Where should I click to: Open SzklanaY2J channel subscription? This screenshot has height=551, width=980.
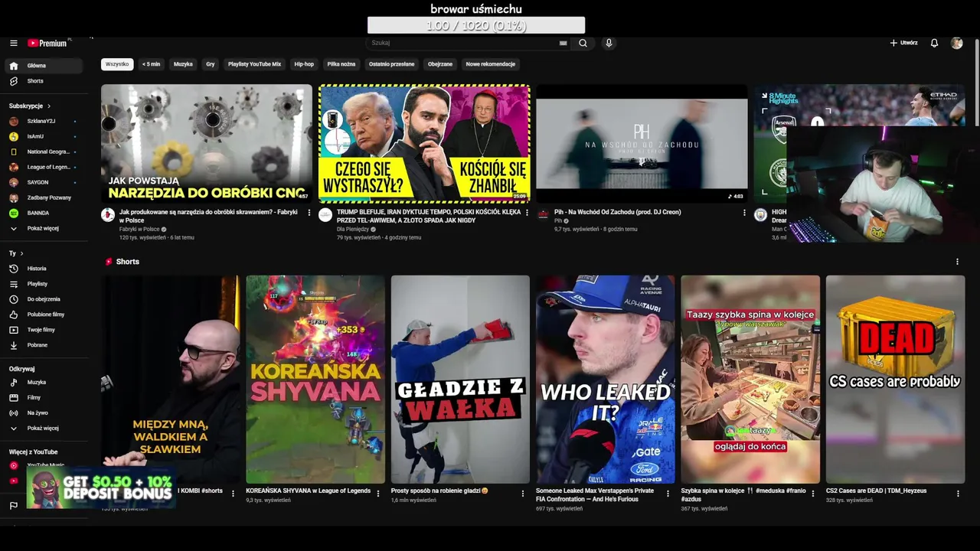pyautogui.click(x=44, y=121)
